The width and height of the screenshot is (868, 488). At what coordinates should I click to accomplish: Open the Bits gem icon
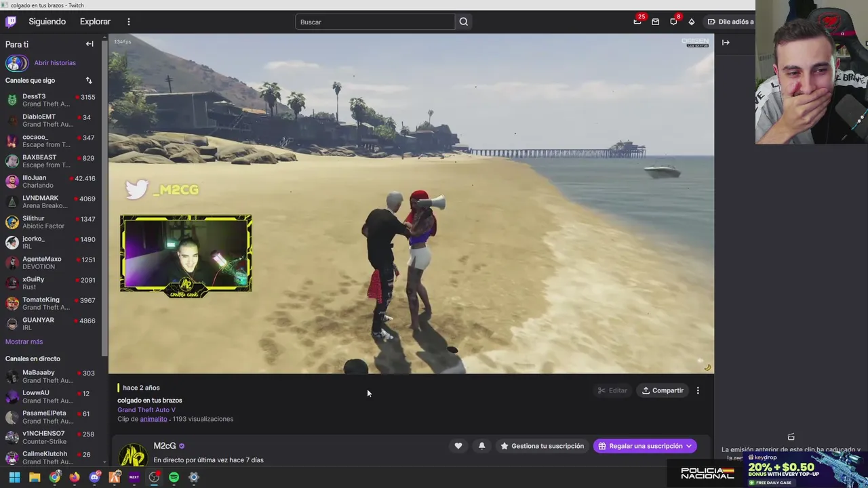691,22
